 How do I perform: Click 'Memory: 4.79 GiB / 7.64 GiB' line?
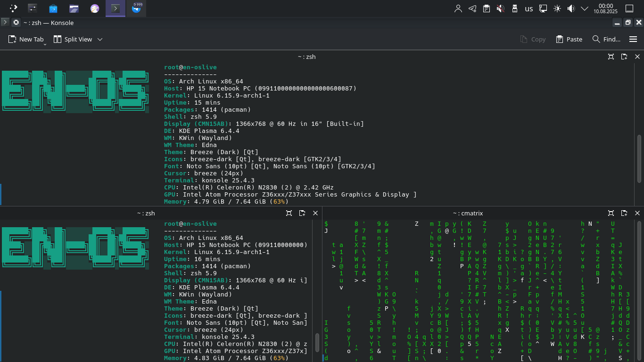(225, 202)
